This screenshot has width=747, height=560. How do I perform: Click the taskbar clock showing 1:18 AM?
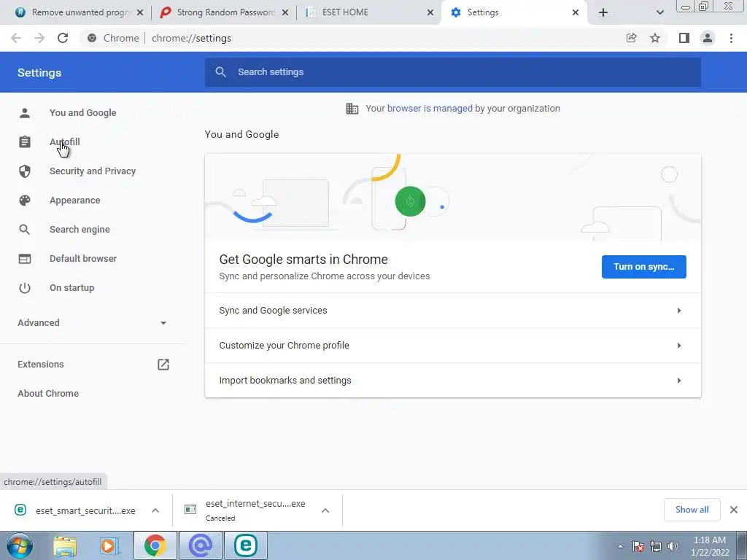tap(710, 546)
